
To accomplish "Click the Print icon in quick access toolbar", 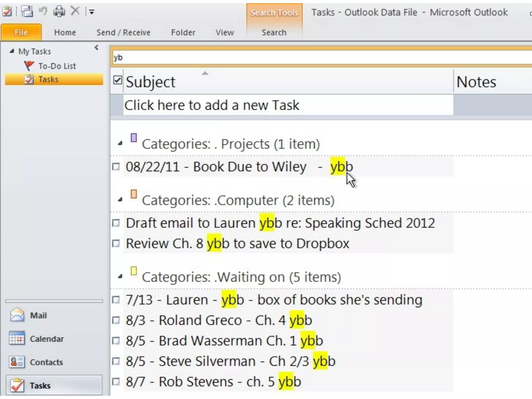I will [59, 11].
